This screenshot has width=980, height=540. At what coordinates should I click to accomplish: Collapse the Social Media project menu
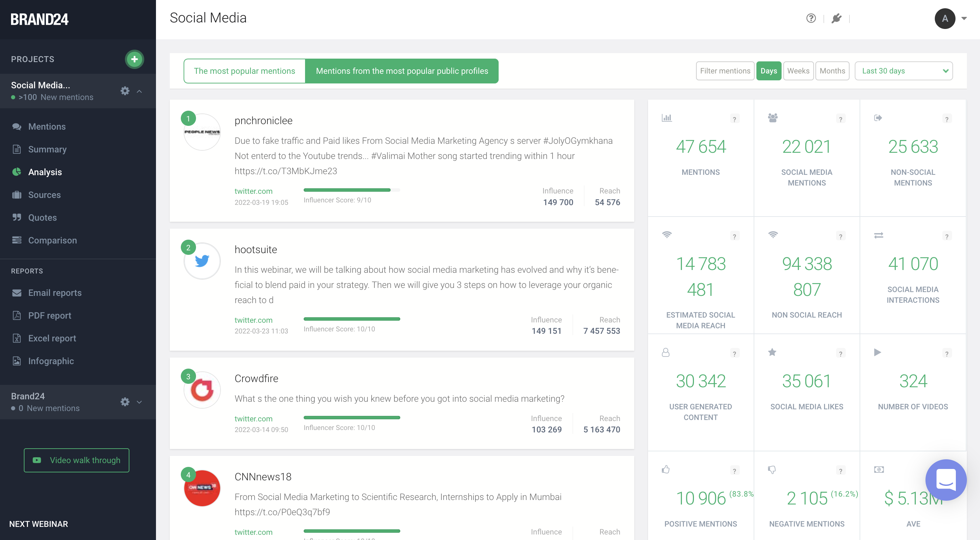tap(139, 91)
